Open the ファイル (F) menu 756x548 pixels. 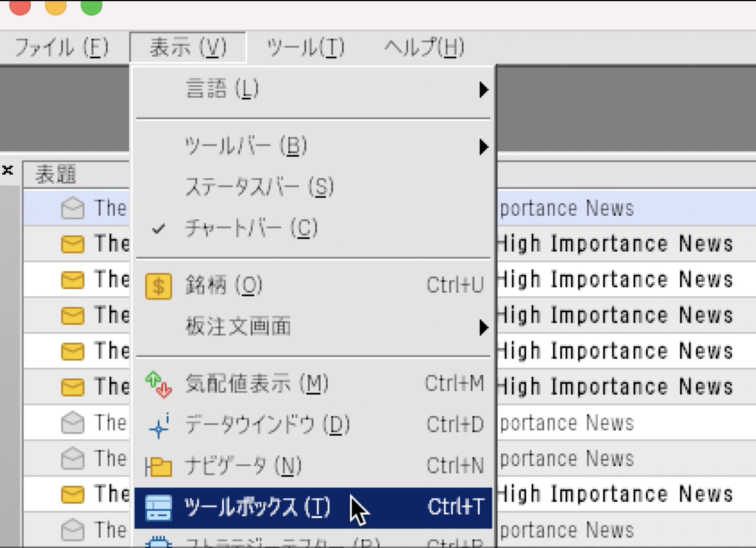tap(61, 48)
